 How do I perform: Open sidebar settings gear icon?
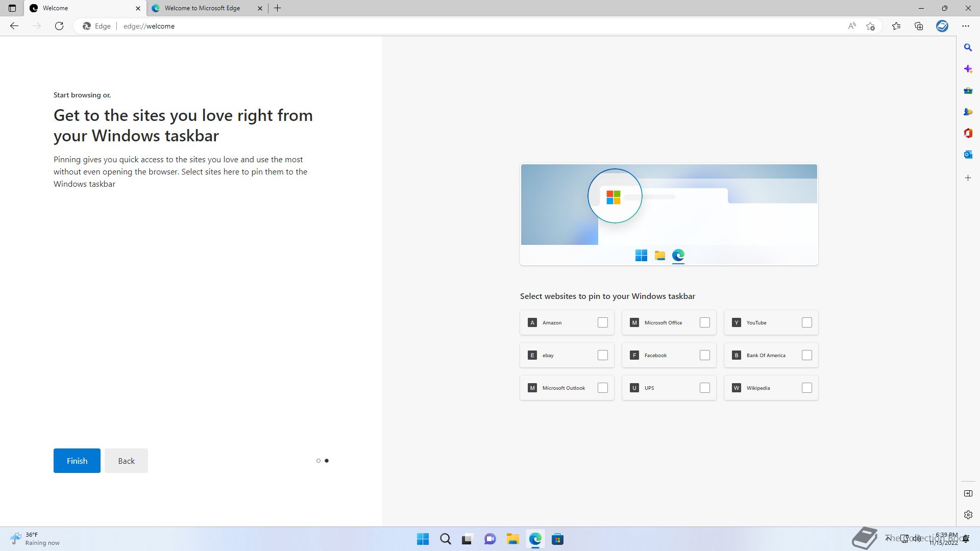968,515
